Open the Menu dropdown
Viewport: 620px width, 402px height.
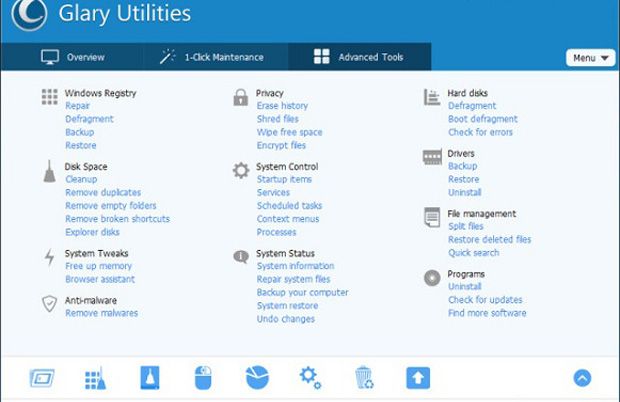tap(590, 58)
